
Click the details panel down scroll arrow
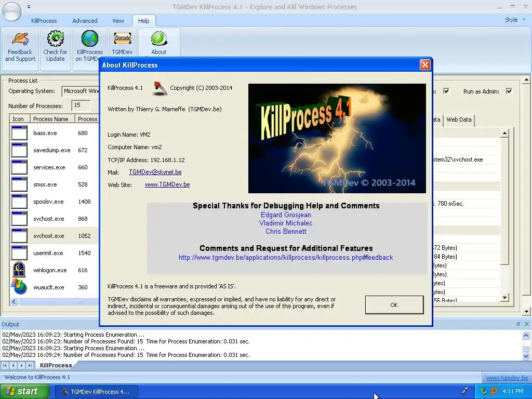[x=504, y=298]
